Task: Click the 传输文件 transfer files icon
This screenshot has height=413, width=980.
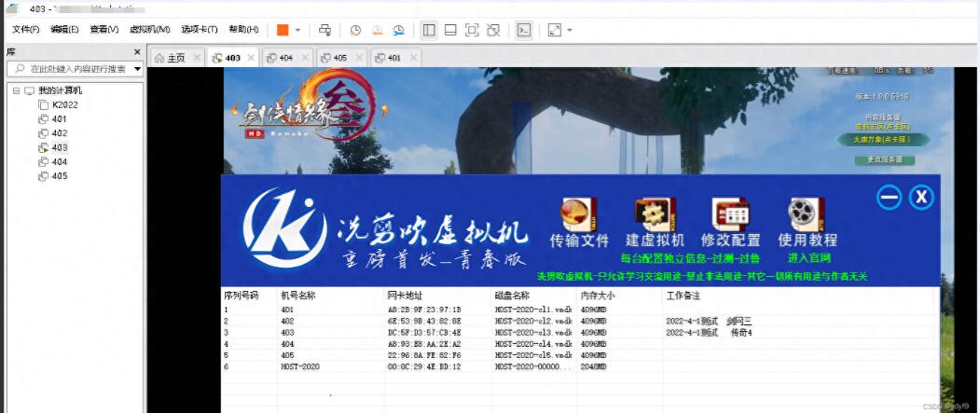Action: coord(579,214)
